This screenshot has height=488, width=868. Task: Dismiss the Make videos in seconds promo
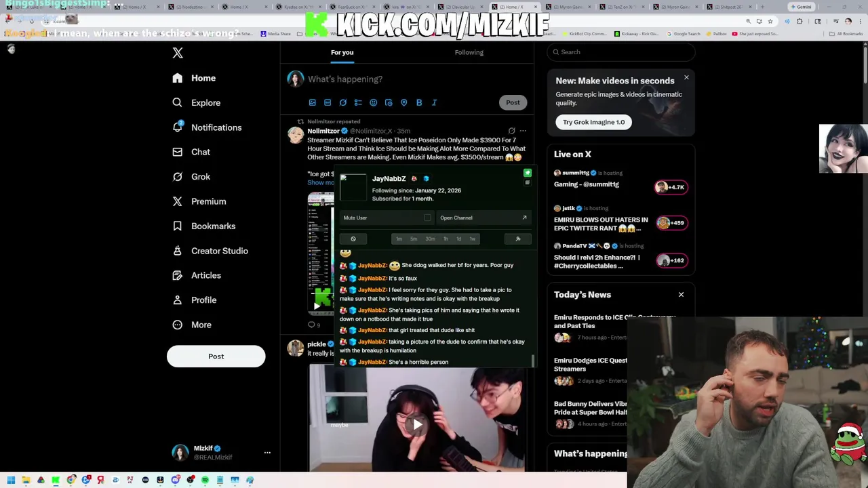(x=686, y=78)
